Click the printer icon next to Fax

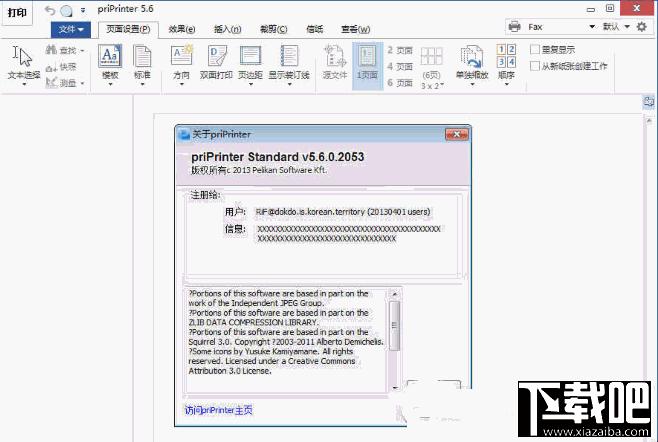pyautogui.click(x=514, y=27)
